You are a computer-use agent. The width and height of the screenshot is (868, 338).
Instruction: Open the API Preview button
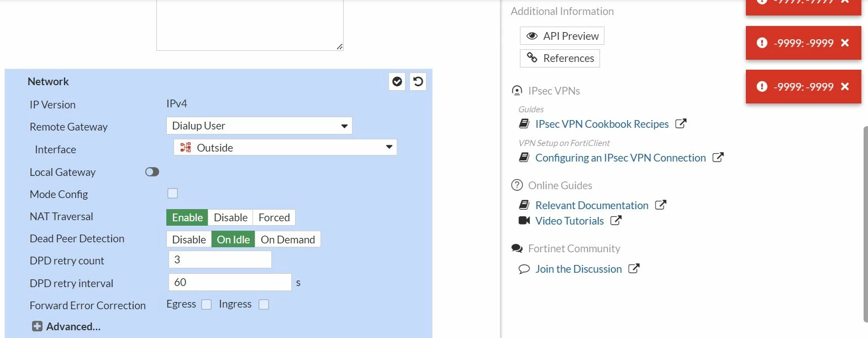562,36
